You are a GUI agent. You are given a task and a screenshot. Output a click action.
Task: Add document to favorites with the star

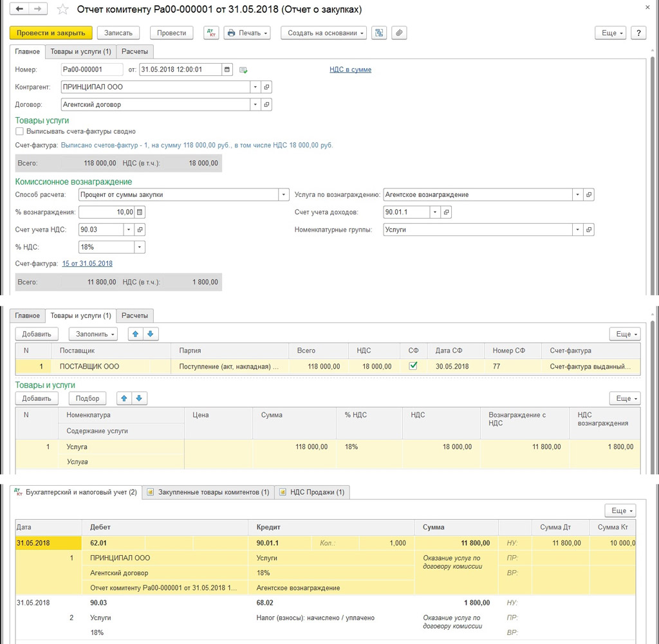[62, 9]
